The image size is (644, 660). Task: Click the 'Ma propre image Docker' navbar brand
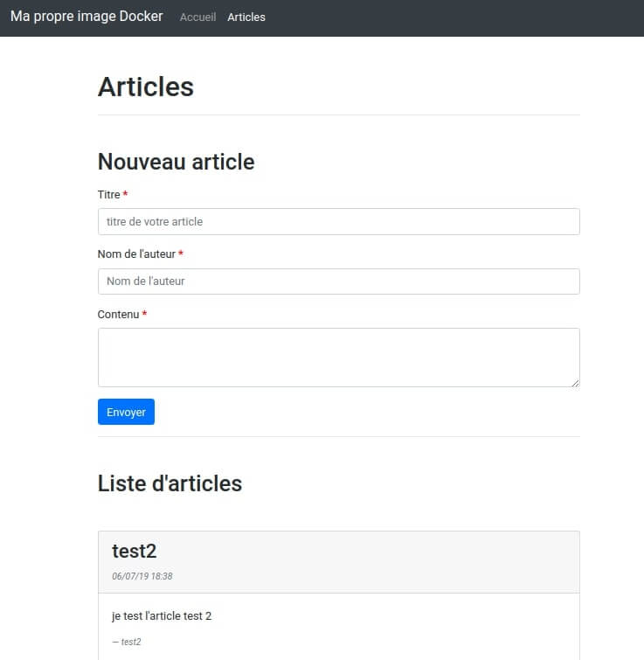(x=87, y=17)
